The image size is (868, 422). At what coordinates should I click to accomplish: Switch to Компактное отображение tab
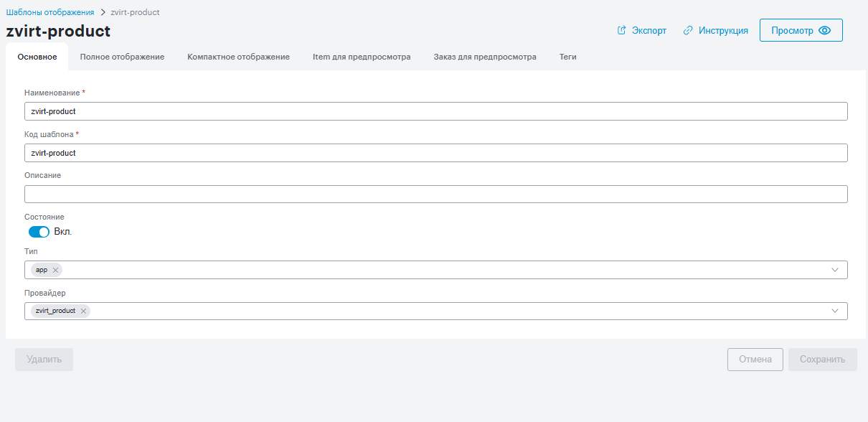pos(239,57)
